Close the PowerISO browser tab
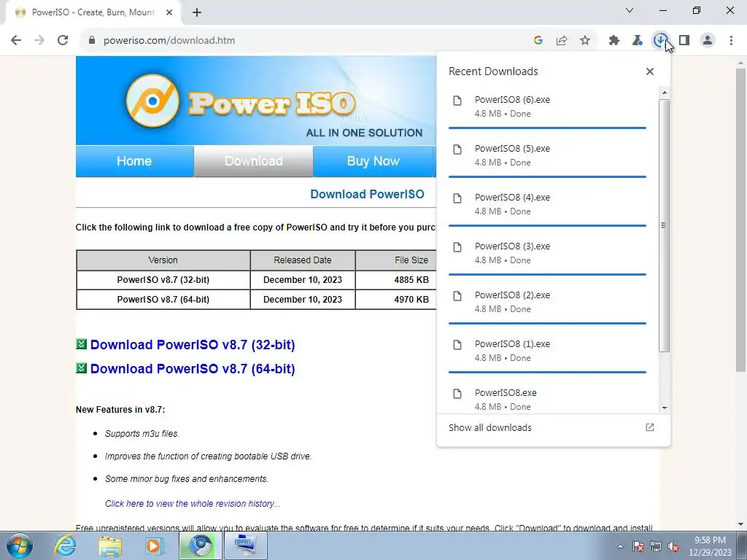747x560 pixels. [x=169, y=13]
